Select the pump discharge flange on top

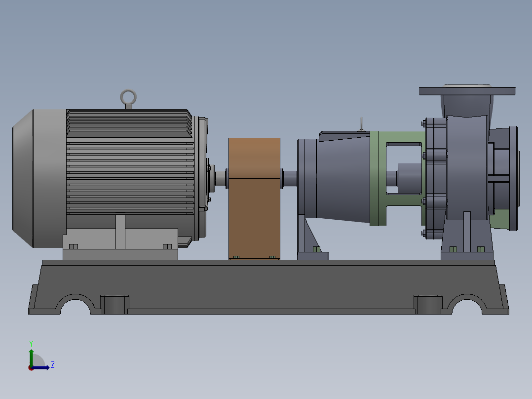click(467, 91)
